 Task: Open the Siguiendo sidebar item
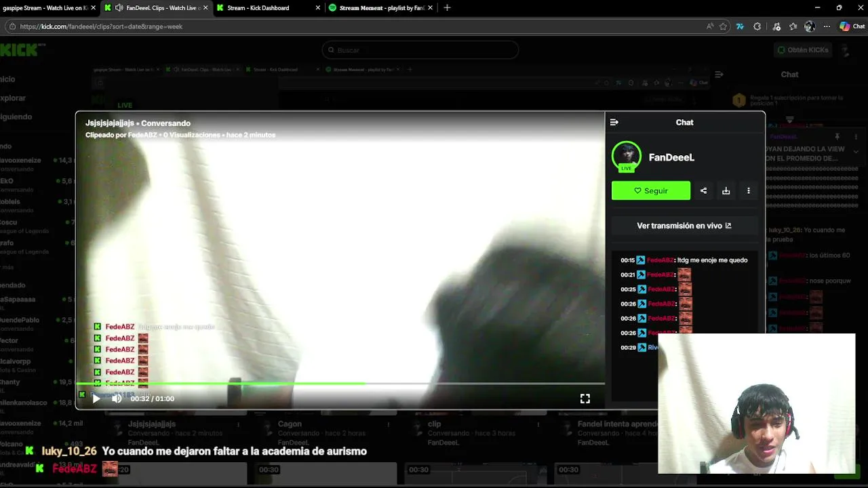tap(16, 117)
